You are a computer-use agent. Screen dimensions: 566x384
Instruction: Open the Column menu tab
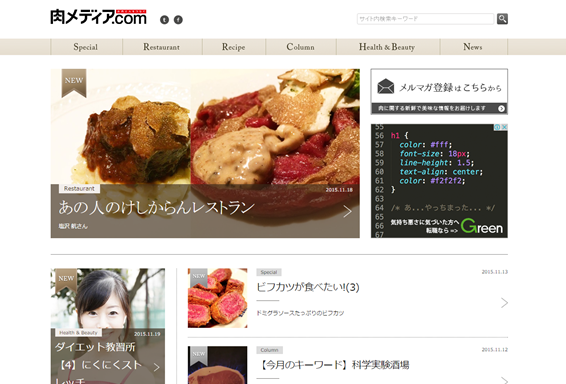coord(300,47)
